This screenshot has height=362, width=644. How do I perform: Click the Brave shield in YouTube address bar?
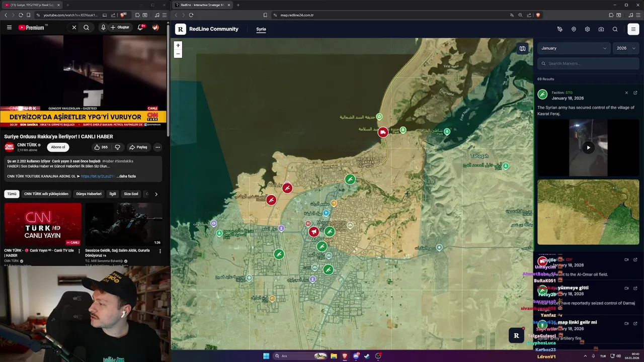coord(123,15)
